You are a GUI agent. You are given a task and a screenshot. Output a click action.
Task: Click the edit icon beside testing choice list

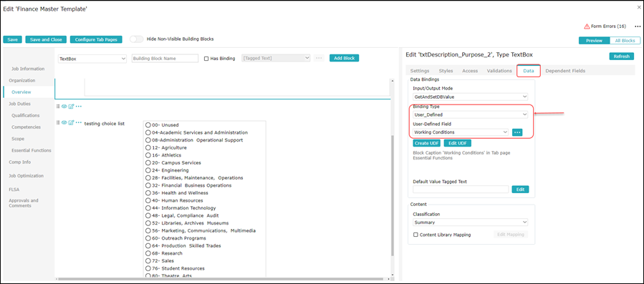tap(71, 123)
